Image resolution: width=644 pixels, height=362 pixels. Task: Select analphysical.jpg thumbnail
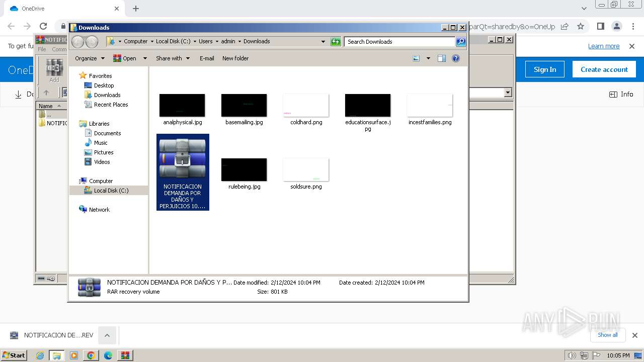[x=182, y=106]
